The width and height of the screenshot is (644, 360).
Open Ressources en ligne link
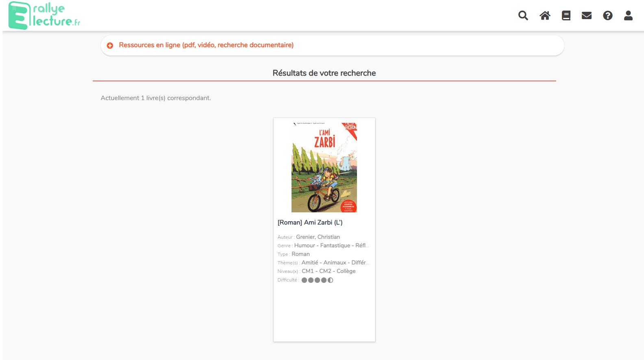tap(206, 45)
